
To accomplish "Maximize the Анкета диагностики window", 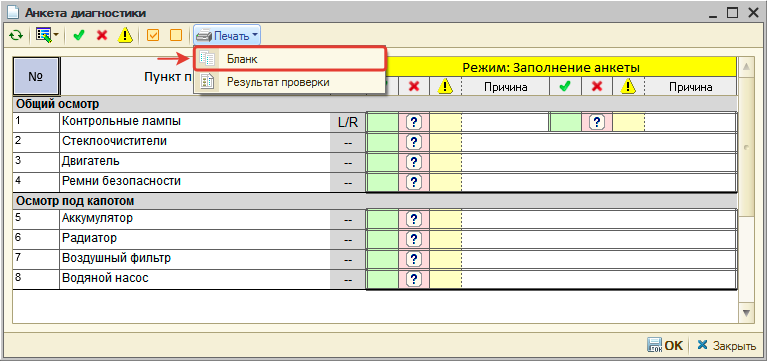I will coord(732,13).
